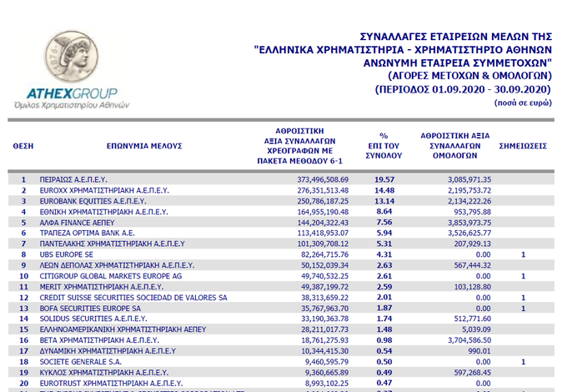
Task: Click the ATHEXGROUP wordmark text
Action: pyautogui.click(x=72, y=93)
